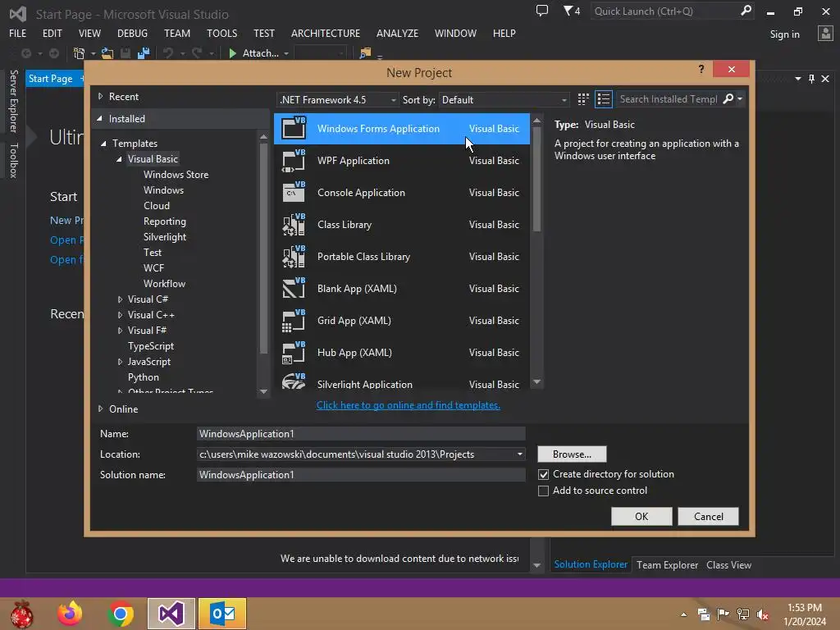Image resolution: width=840 pixels, height=630 pixels.
Task: Click the muted volume tray icon
Action: click(x=763, y=614)
